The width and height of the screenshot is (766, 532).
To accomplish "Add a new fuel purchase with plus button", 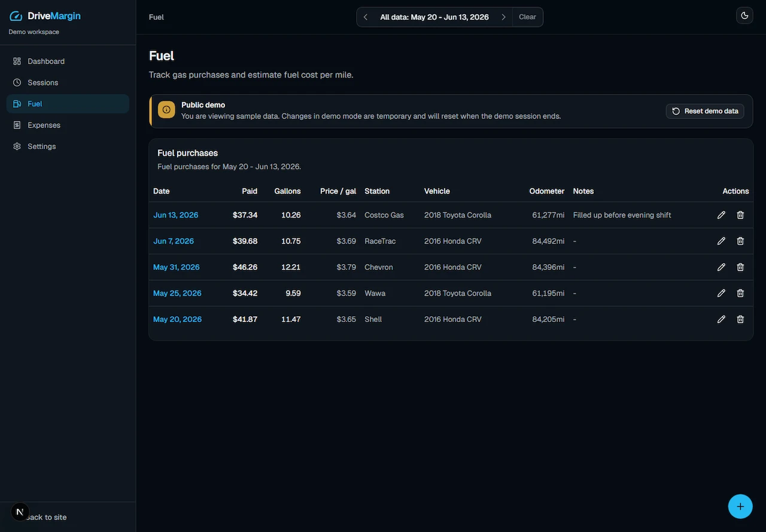I will [x=740, y=506].
